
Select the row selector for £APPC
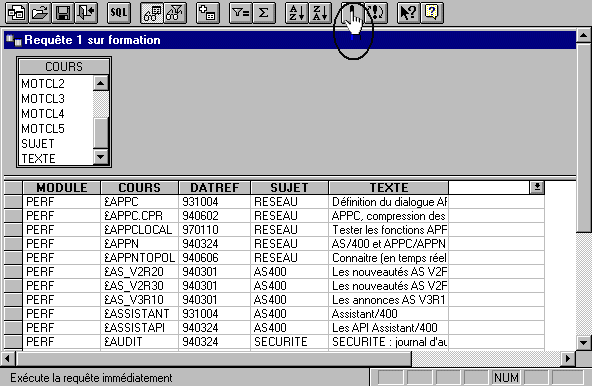tap(13, 202)
